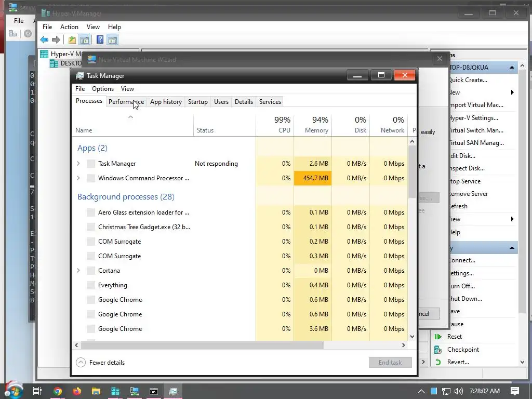Click Stop Service in Actions pane

click(x=465, y=181)
